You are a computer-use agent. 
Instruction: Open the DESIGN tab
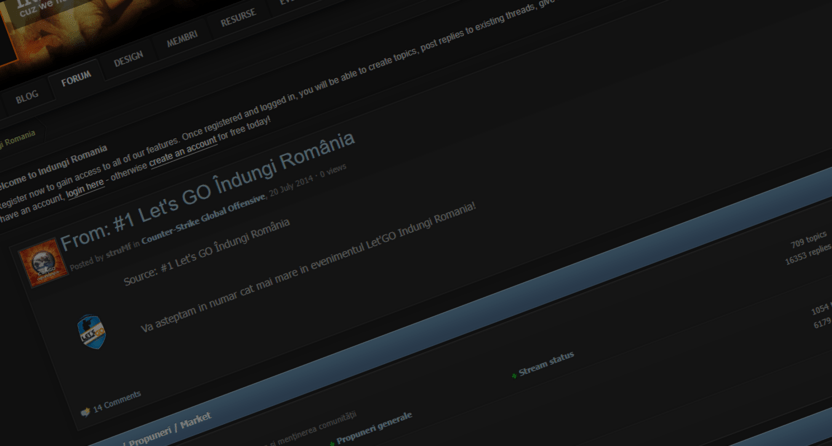(128, 59)
